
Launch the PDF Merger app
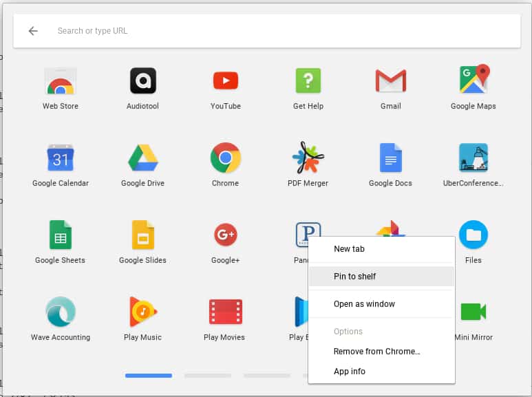[x=308, y=157]
